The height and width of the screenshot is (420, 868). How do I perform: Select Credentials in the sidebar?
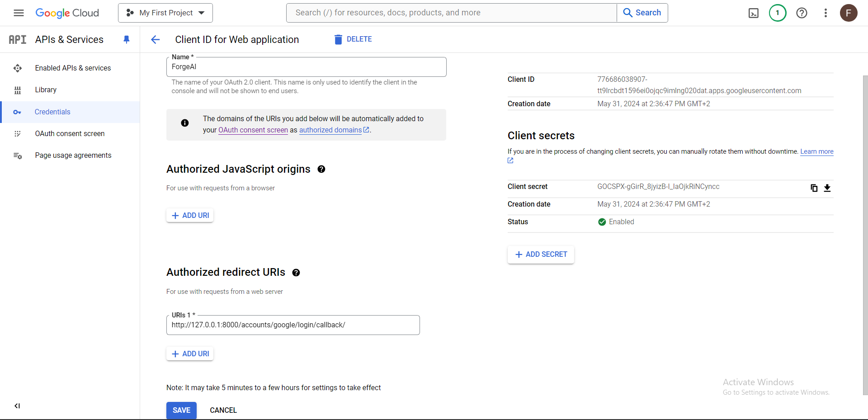(70, 112)
